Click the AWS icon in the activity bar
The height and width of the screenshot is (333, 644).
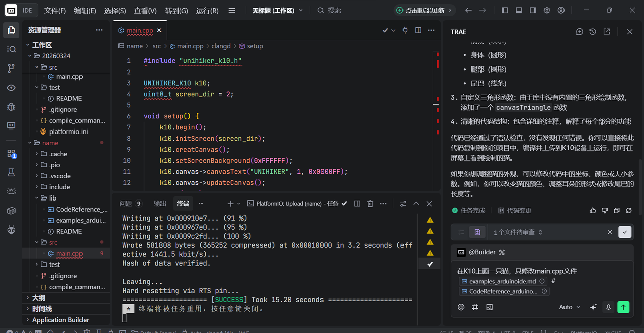(x=11, y=190)
